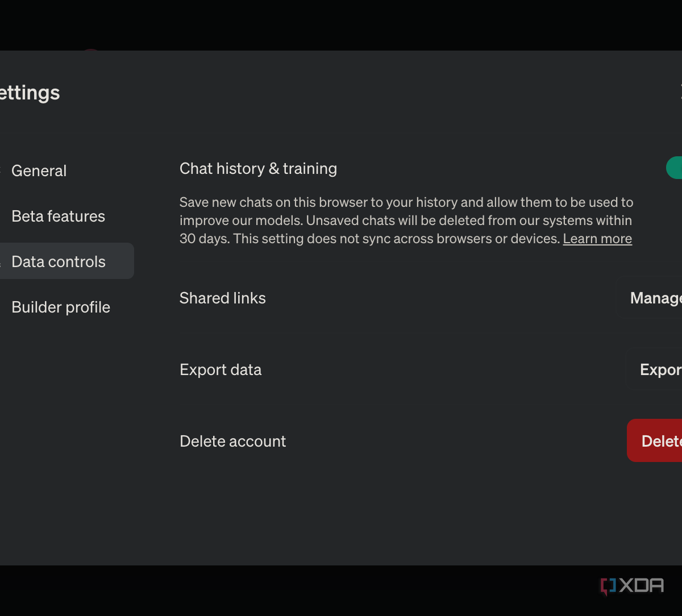Select the Data controls tab
The height and width of the screenshot is (616, 682).
click(59, 261)
